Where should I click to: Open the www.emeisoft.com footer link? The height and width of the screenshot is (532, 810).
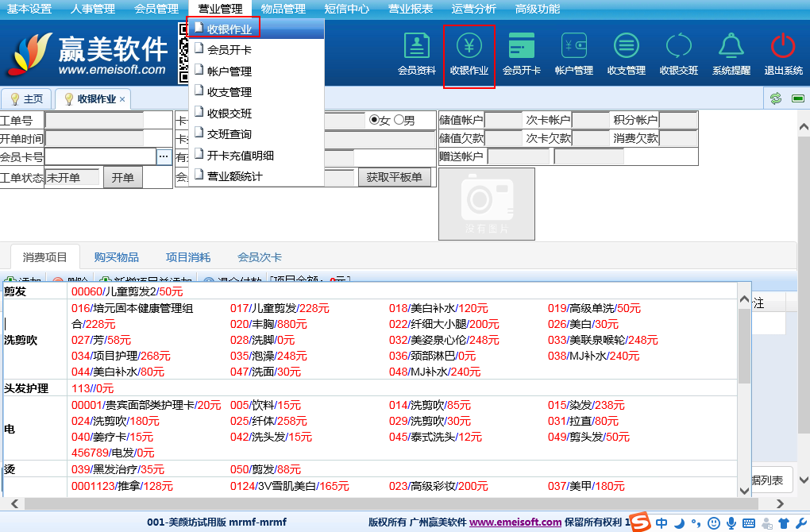[x=515, y=522]
